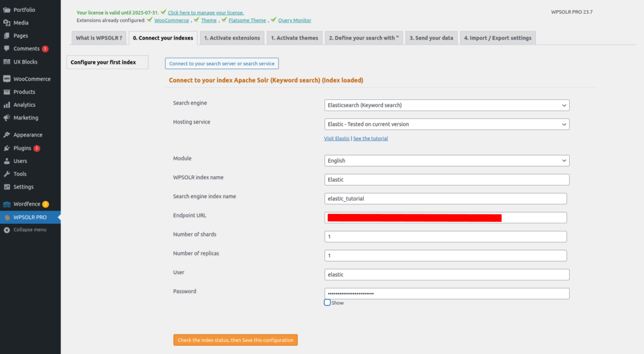The height and width of the screenshot is (354, 644).
Task: Click the Appearance paintbrush icon
Action: (x=6, y=135)
